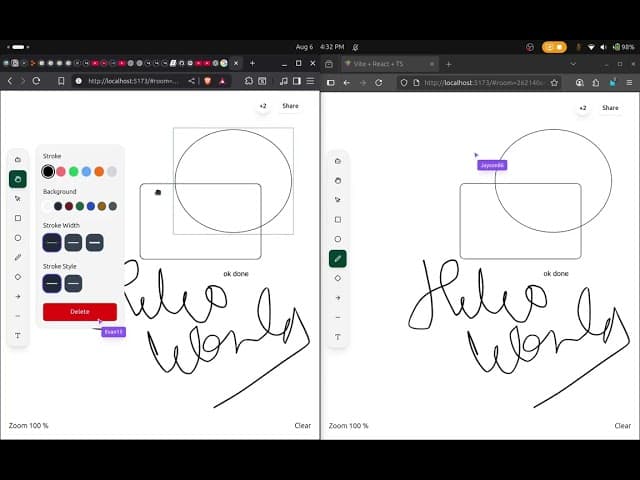Choose green stroke color

74,171
